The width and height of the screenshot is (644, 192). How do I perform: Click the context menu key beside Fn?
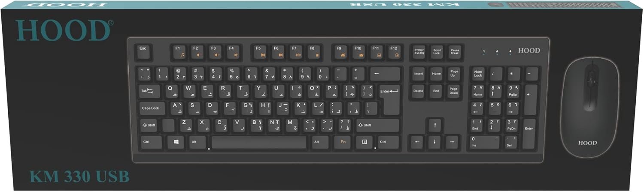pyautogui.click(x=365, y=142)
